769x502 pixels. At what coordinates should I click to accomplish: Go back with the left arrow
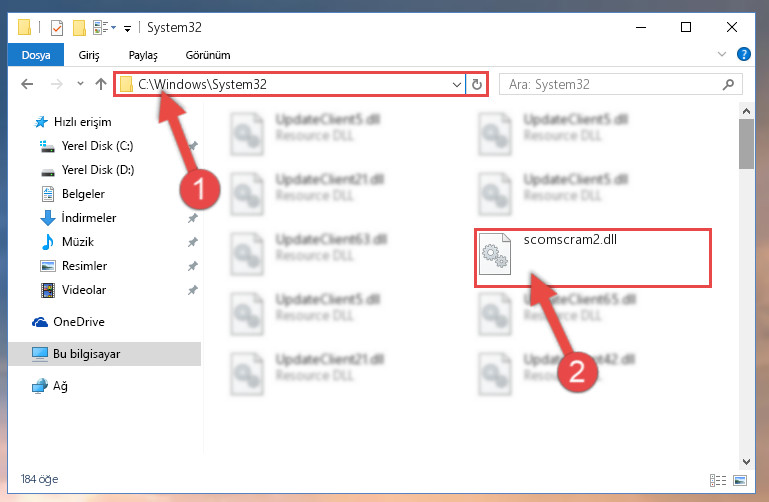point(27,84)
